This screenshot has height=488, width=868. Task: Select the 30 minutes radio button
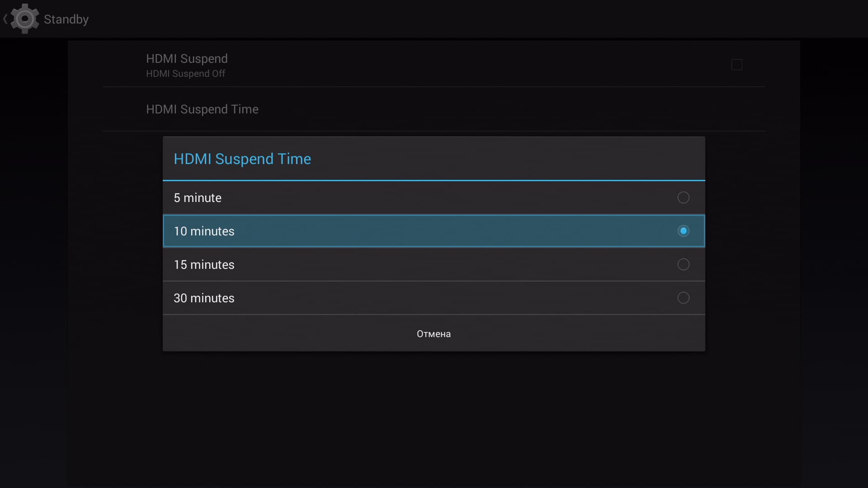click(x=683, y=298)
